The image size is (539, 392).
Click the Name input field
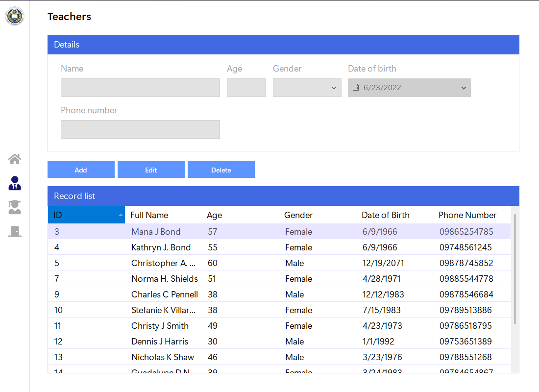[x=140, y=88]
